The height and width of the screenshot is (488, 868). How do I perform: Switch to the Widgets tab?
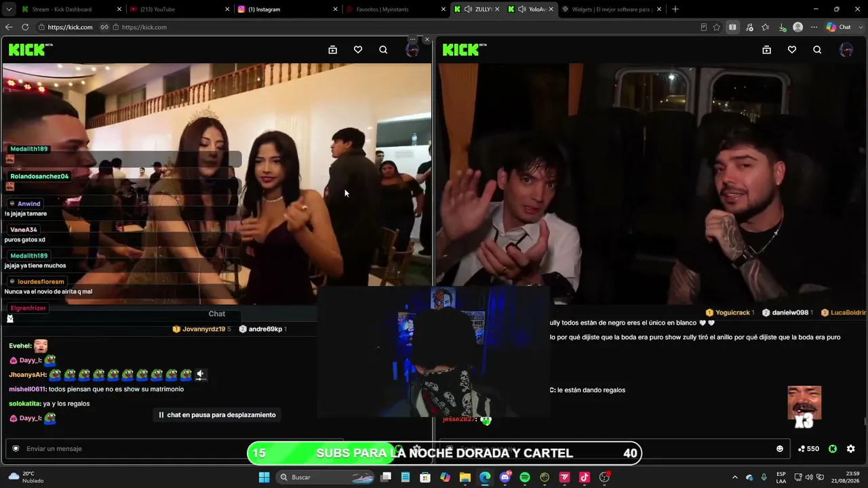(612, 9)
